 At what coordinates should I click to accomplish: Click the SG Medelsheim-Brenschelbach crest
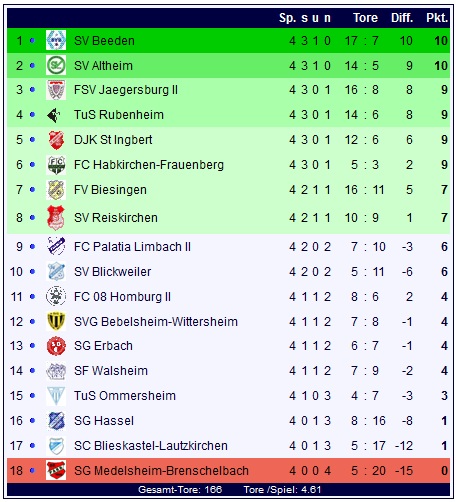[56, 470]
